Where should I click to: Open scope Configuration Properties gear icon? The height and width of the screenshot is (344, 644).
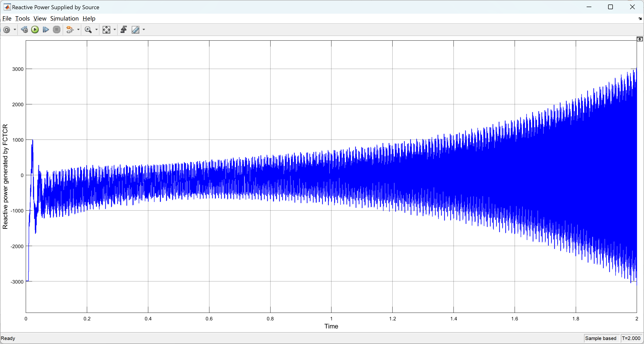(7, 30)
